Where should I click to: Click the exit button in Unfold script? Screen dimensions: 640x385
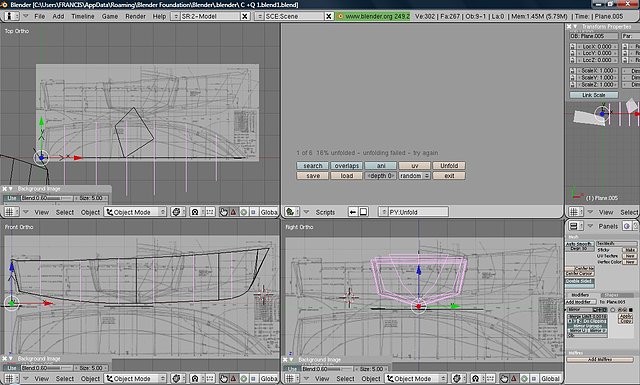click(x=449, y=176)
